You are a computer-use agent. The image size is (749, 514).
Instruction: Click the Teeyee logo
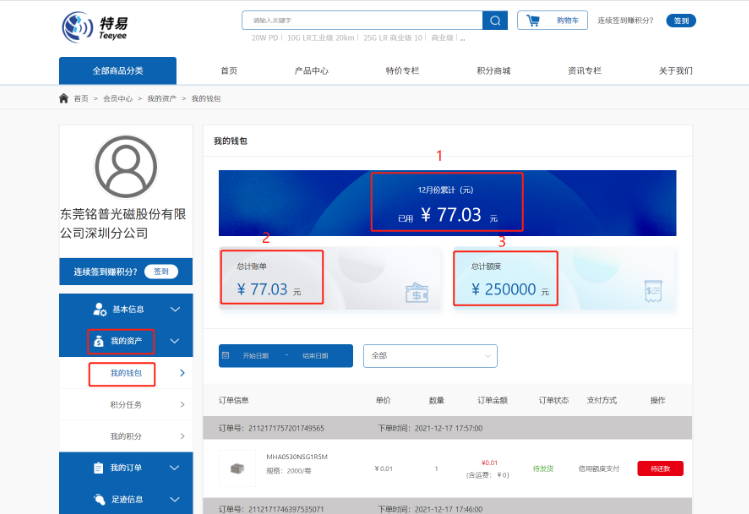(95, 27)
